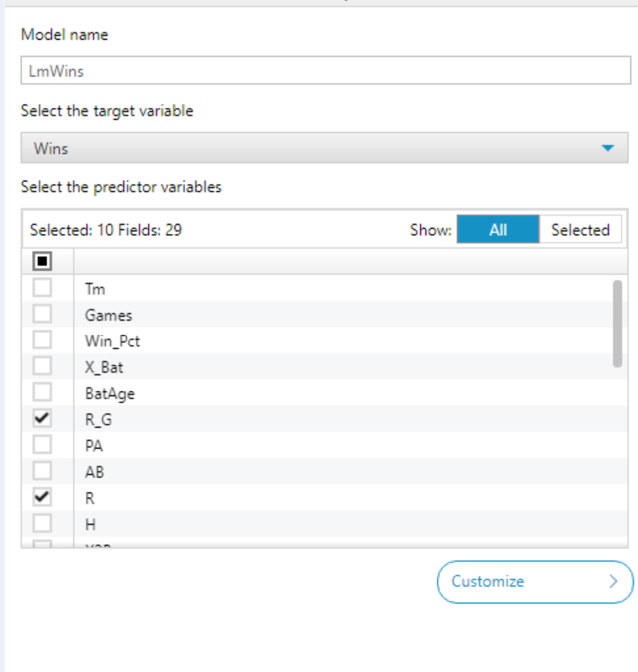This screenshot has height=672, width=638.
Task: Click the chevron arrow on Customize button
Action: click(613, 582)
